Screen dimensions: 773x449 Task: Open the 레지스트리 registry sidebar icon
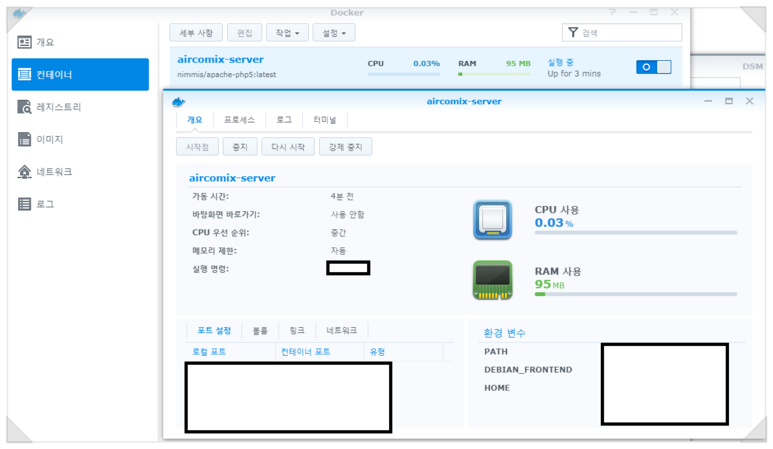[24, 107]
